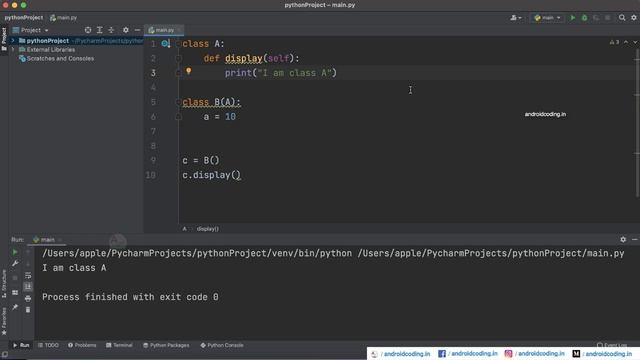
Task: Click the overridden-by gutter icon on line 1
Action: coord(165,44)
